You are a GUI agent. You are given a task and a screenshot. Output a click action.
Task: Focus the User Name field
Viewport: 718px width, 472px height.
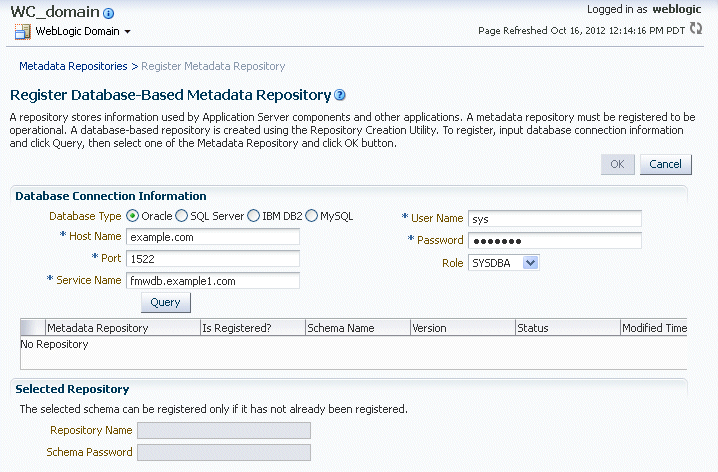point(555,218)
